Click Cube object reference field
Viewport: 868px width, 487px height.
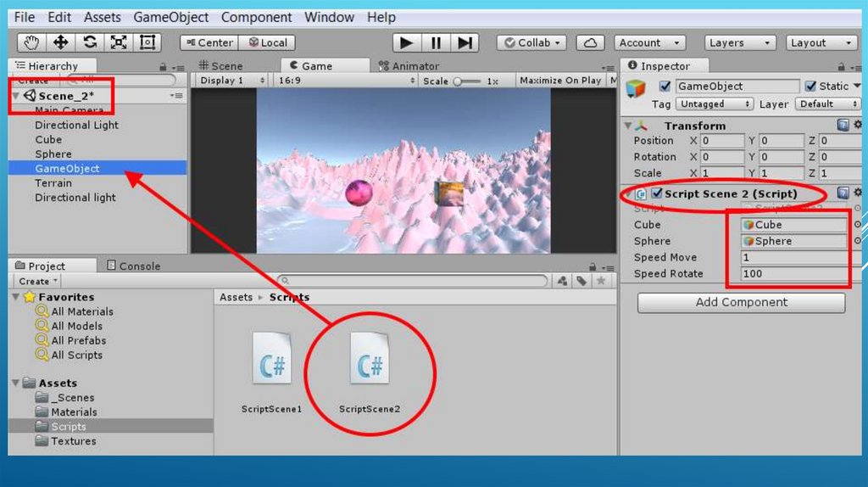(x=793, y=224)
